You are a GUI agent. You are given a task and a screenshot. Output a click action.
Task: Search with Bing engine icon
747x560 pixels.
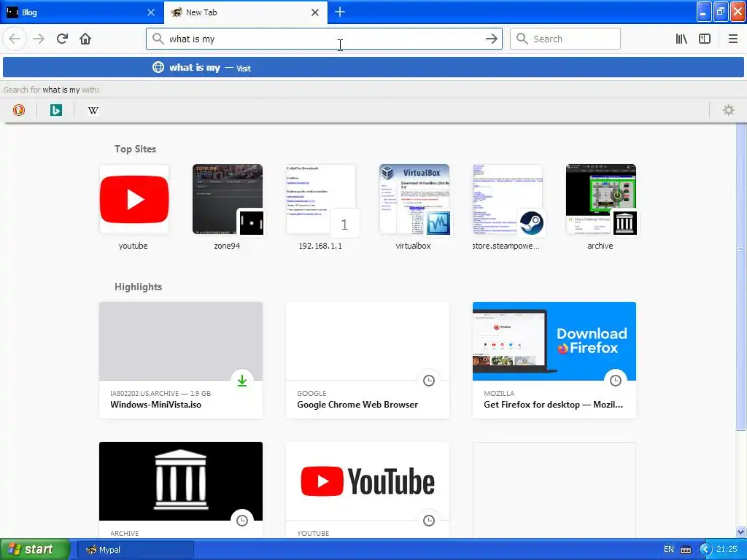(x=56, y=111)
